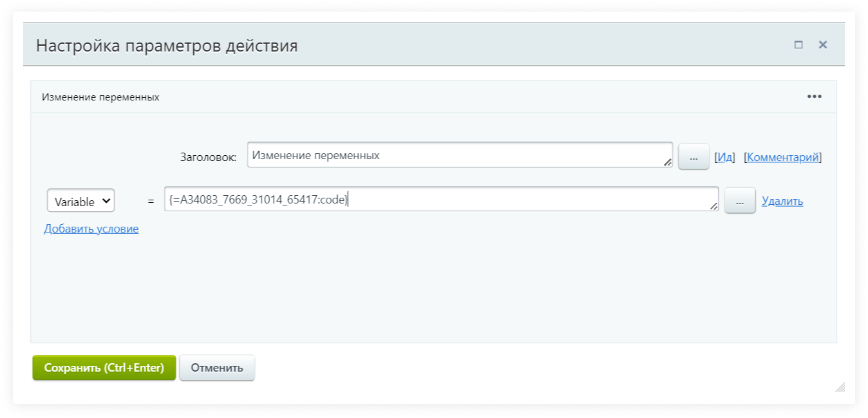
Task: Close the action settings dialog
Action: click(822, 45)
